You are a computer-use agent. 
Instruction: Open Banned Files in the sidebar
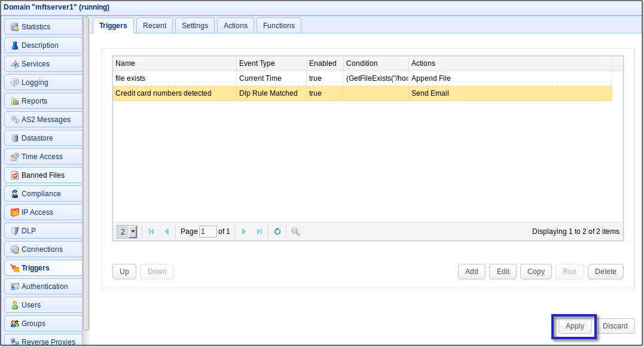(43, 175)
